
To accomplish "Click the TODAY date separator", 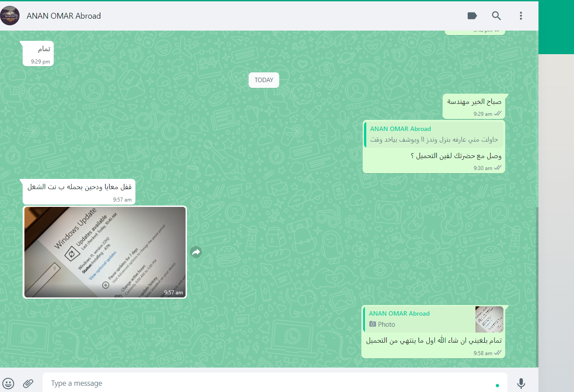I will [264, 80].
